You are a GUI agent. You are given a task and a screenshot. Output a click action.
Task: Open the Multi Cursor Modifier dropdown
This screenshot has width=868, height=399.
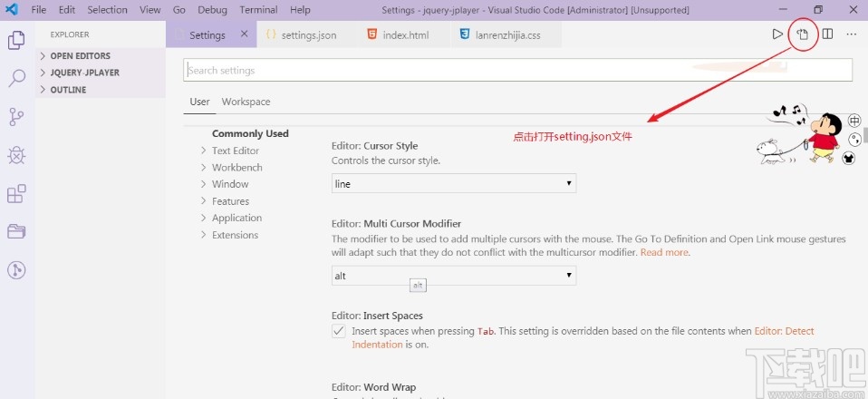pyautogui.click(x=453, y=276)
